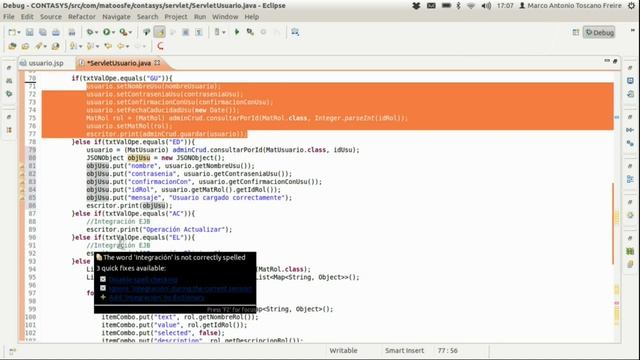
Task: Open the Project menu
Action: tap(176, 17)
